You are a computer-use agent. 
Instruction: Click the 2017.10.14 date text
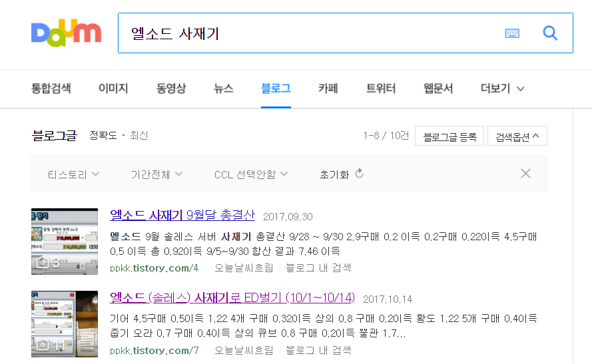[x=388, y=299]
